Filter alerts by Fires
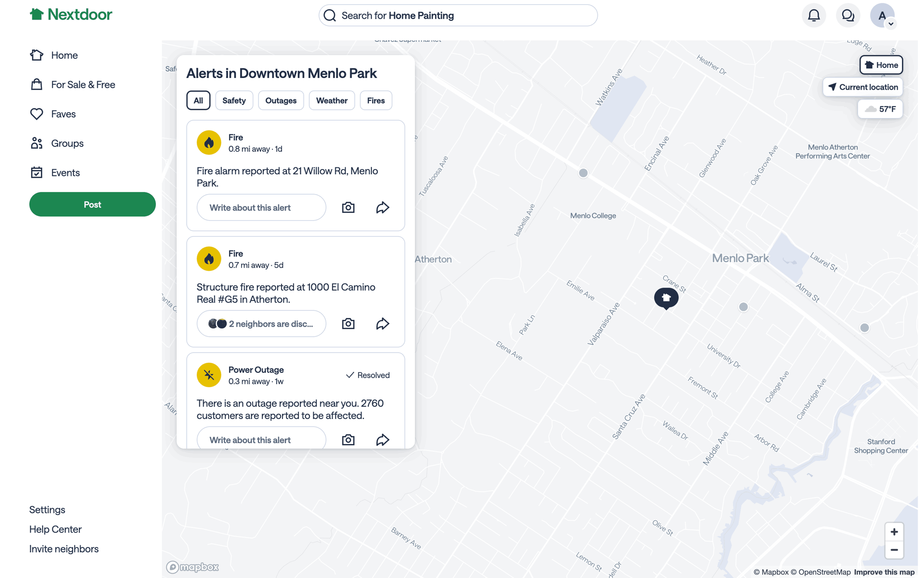The height and width of the screenshot is (578, 924). point(376,100)
